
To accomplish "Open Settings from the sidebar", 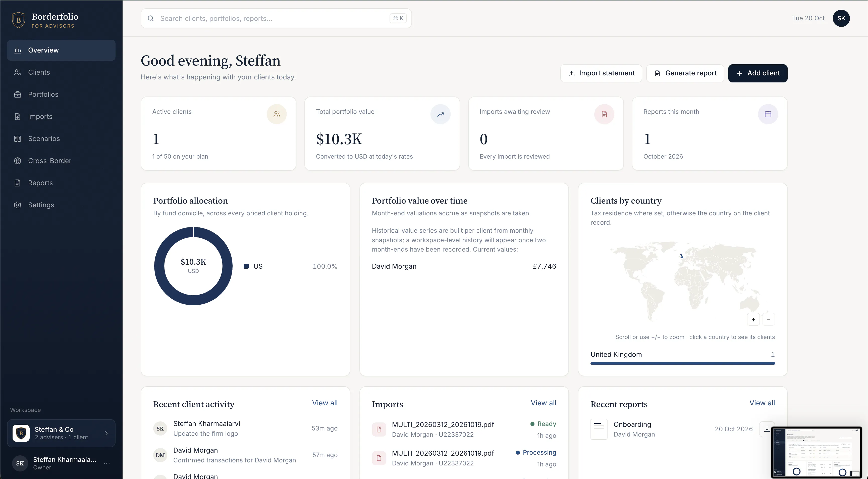I will click(x=61, y=205).
